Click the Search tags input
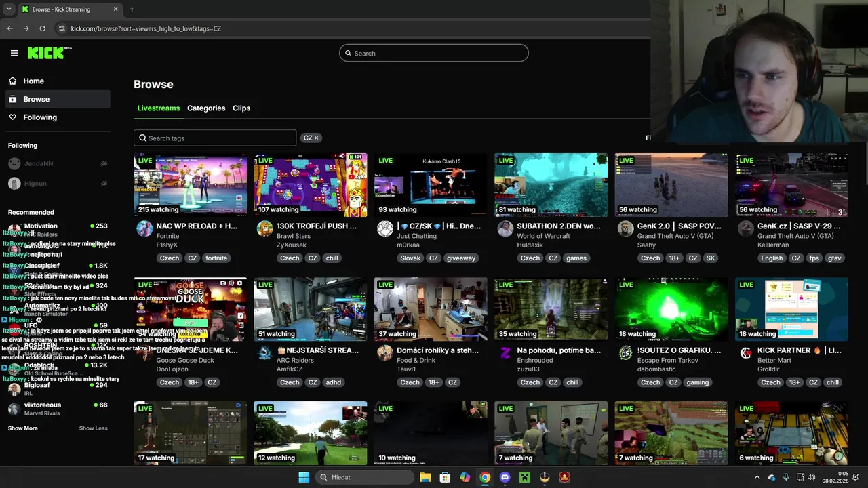Screen dimensions: 868x488 215,138
